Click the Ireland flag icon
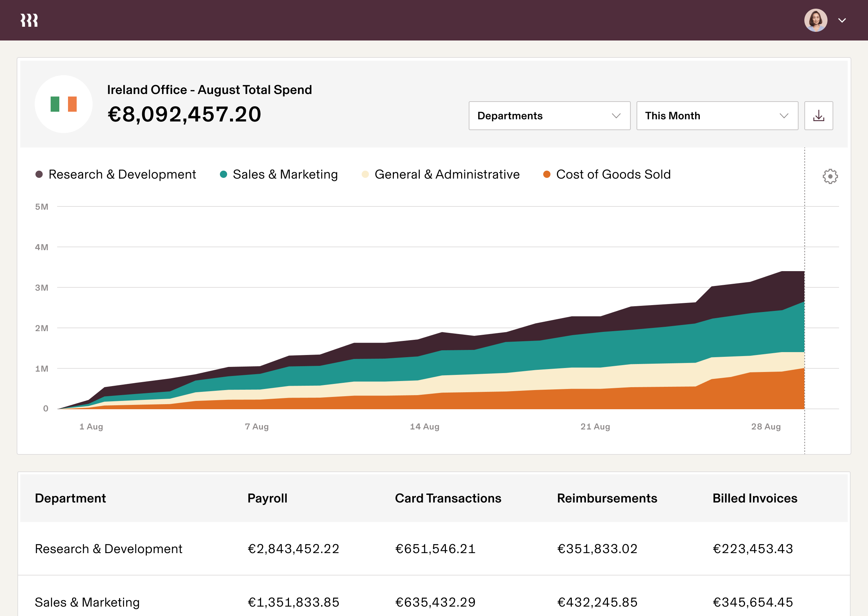Viewport: 868px width, 616px height. tap(64, 103)
